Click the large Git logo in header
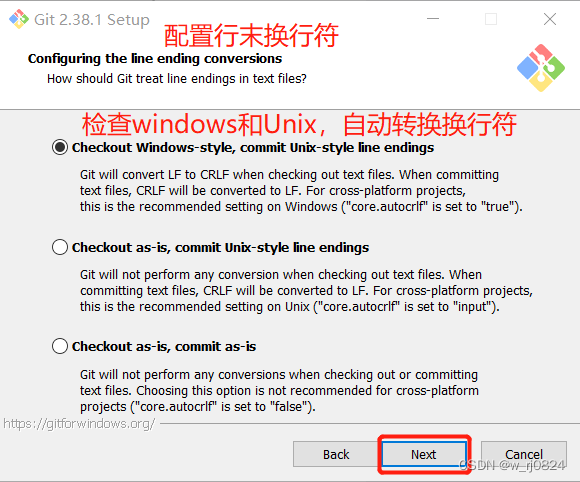The width and height of the screenshot is (580, 482). 541,68
